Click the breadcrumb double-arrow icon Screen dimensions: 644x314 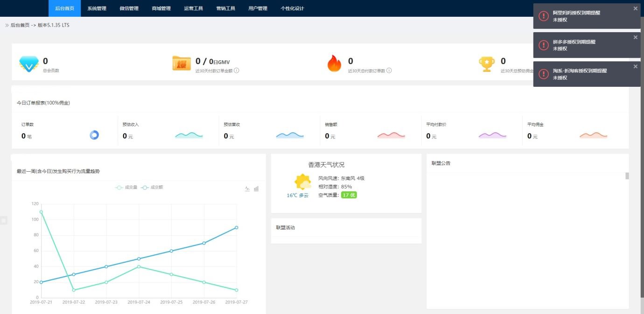pyautogui.click(x=7, y=25)
